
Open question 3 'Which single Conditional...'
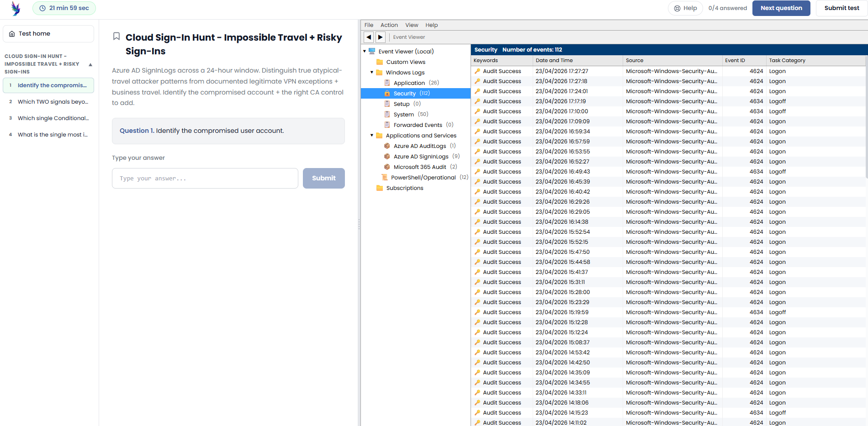coord(48,118)
